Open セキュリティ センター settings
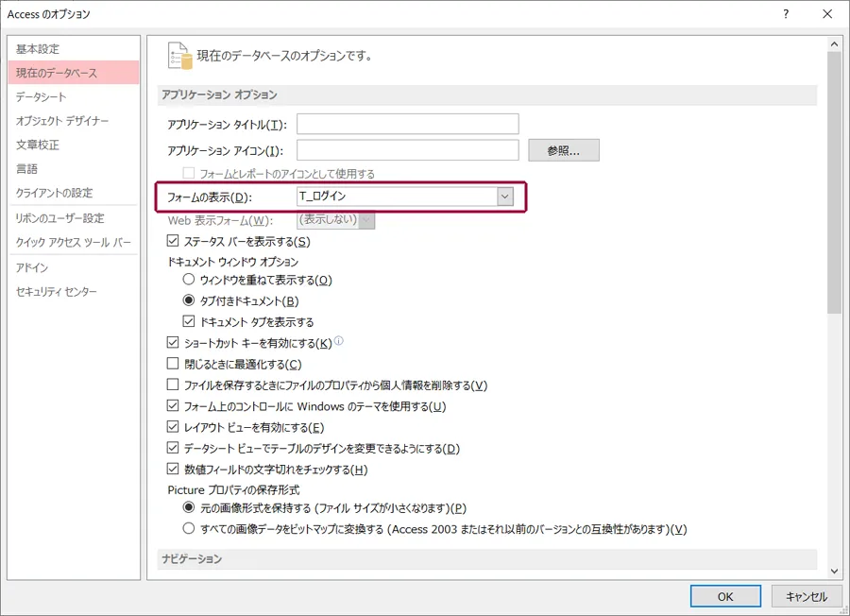The width and height of the screenshot is (850, 616). (x=57, y=292)
